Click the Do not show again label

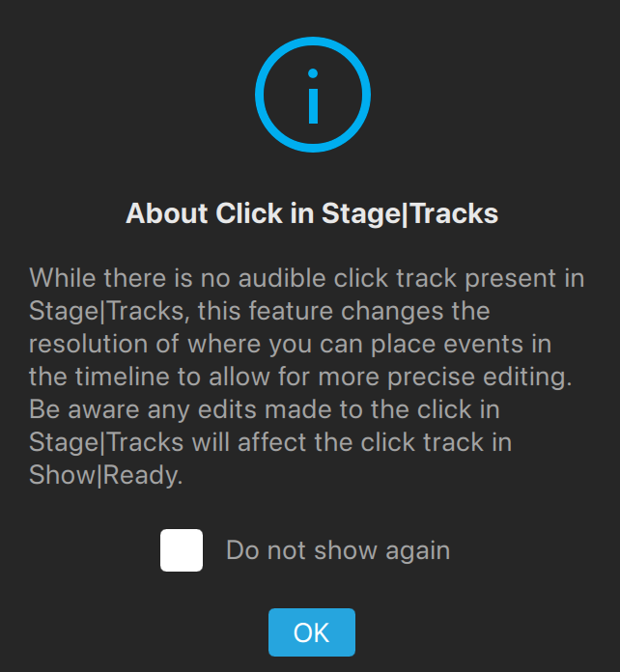(338, 550)
